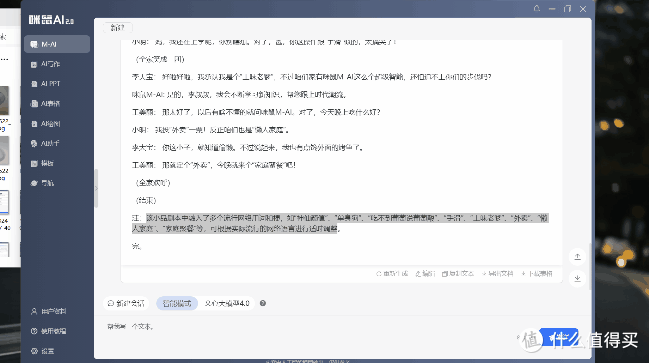This screenshot has height=363, width=649.
Task: Open 设置 settings at sidebar bottom
Action: pos(43,351)
